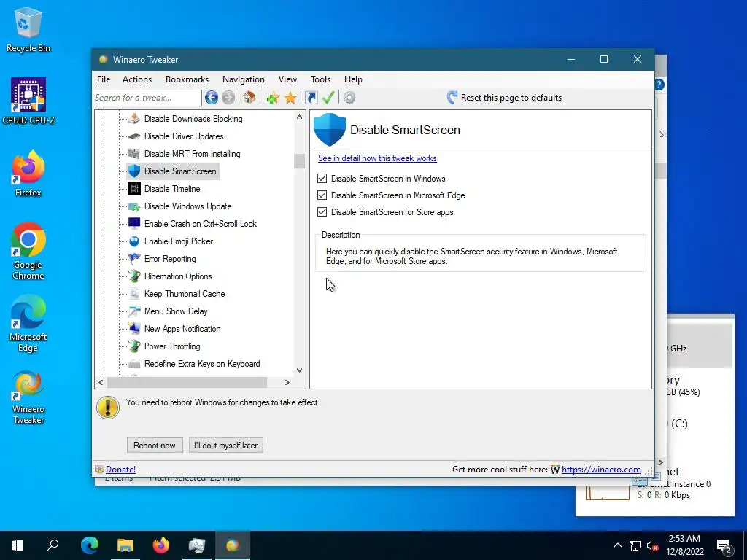Viewport: 747px width, 560px height.
Task: Open the Tools menu
Action: click(x=321, y=79)
